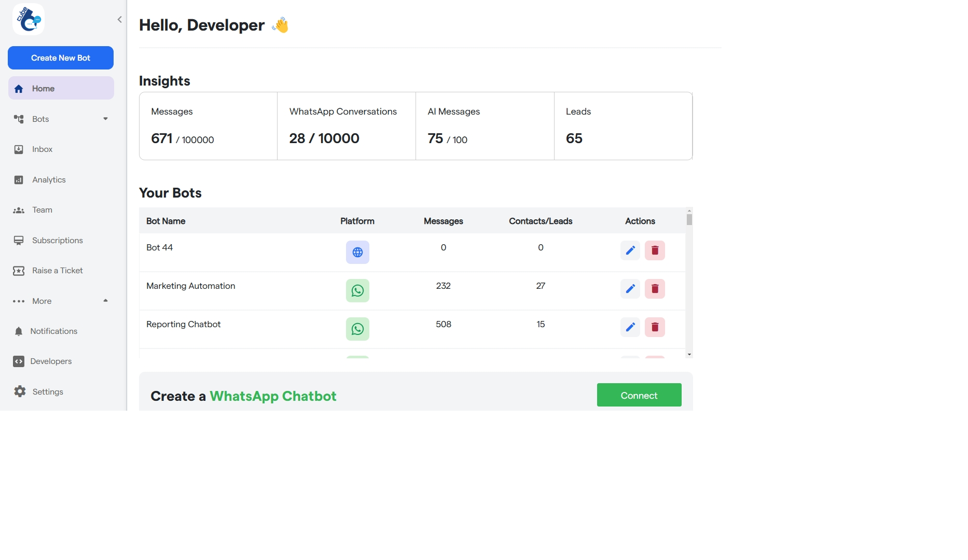Viewport: 968px width, 560px height.
Task: Open Subscriptions from sidebar
Action: click(57, 240)
